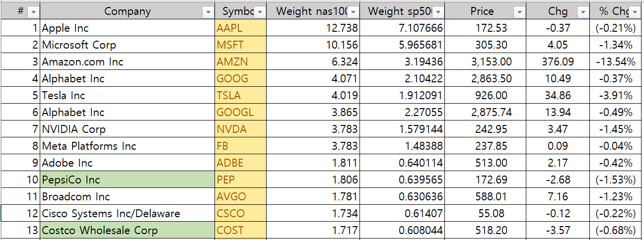Click the COST symbol cell
The height and width of the screenshot is (240, 644).
241,231
